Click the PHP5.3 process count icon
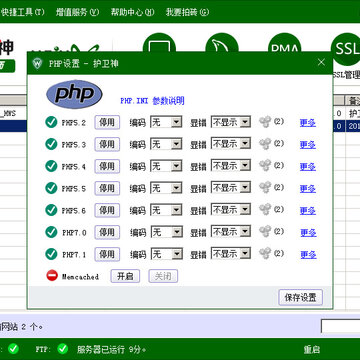This screenshot has width=360, height=360. click(265, 144)
